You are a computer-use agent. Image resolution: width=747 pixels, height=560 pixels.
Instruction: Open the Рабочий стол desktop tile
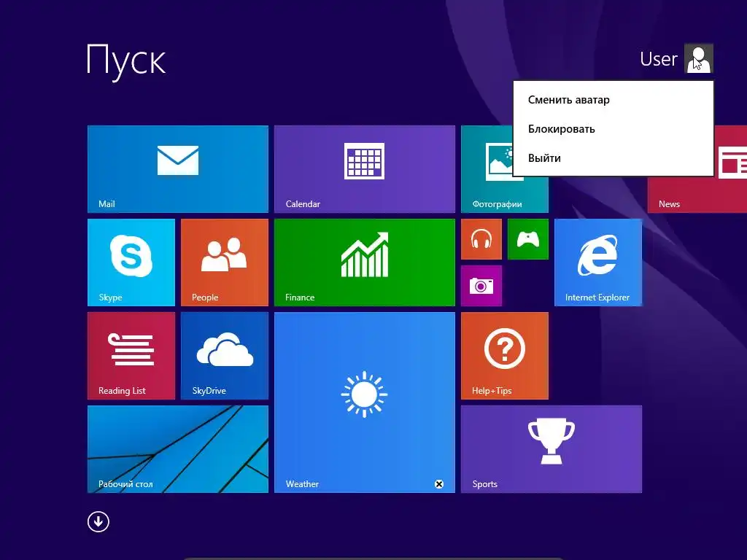pos(178,449)
